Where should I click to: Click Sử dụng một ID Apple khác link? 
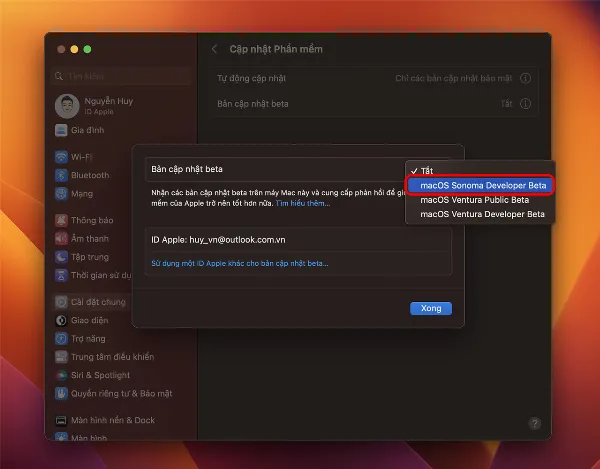tap(240, 263)
